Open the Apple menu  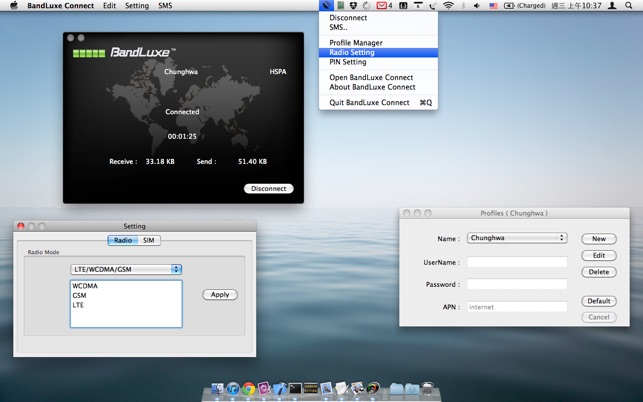14,5
